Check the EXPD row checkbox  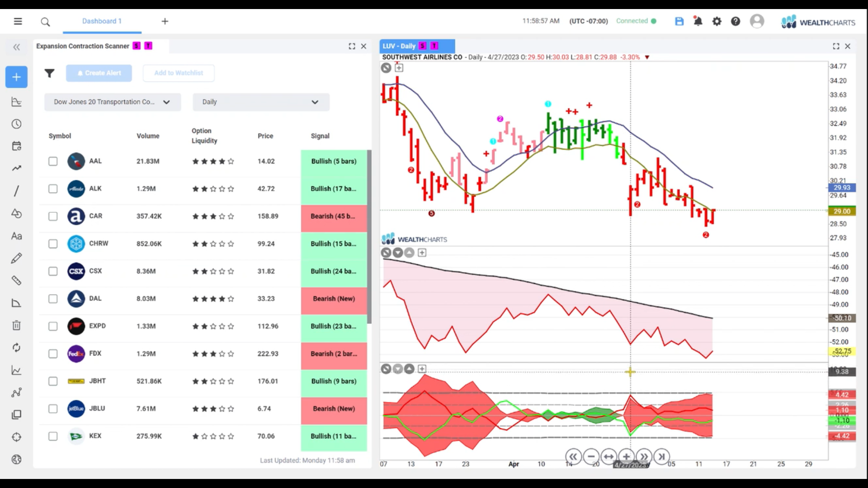[53, 326]
